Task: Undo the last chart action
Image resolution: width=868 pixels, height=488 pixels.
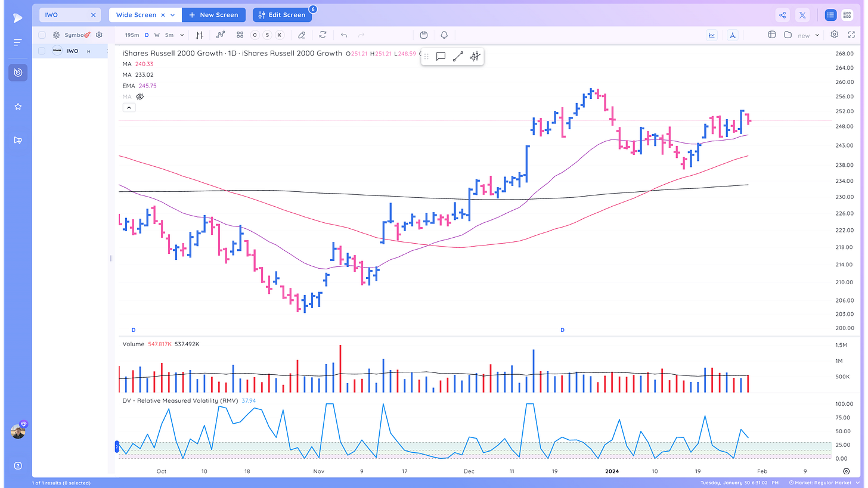Action: (x=344, y=35)
